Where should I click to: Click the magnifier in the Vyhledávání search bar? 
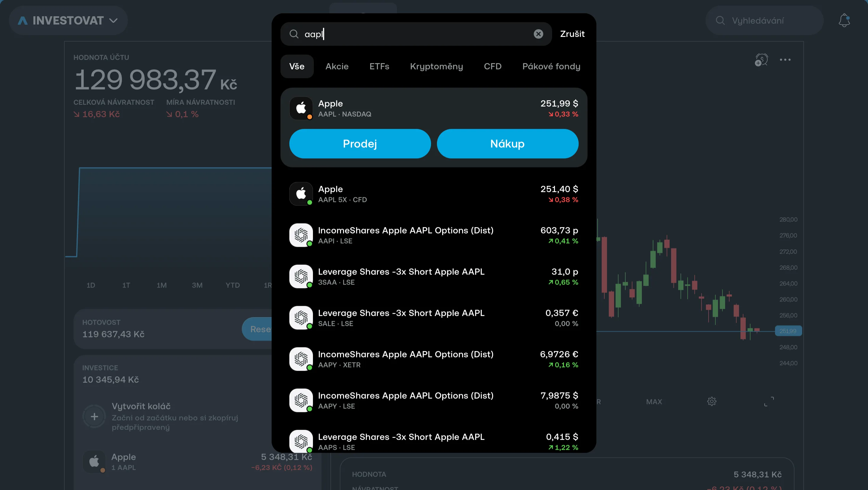720,20
